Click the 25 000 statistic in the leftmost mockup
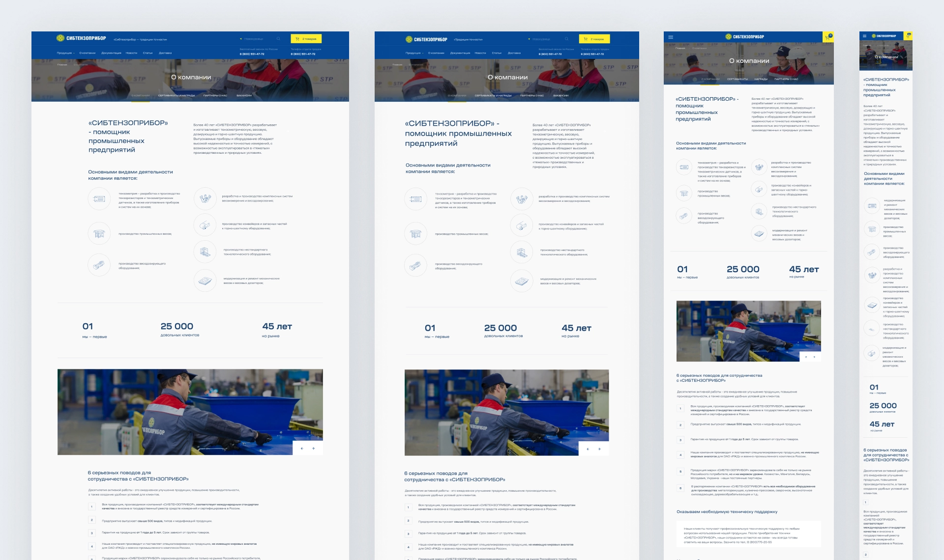The width and height of the screenshot is (944, 560). pos(179,329)
